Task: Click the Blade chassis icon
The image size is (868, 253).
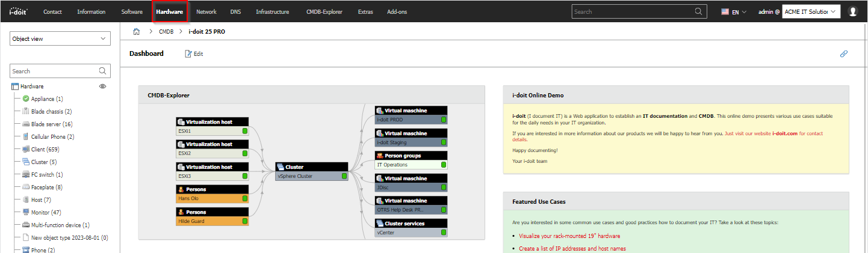Action: (x=26, y=112)
